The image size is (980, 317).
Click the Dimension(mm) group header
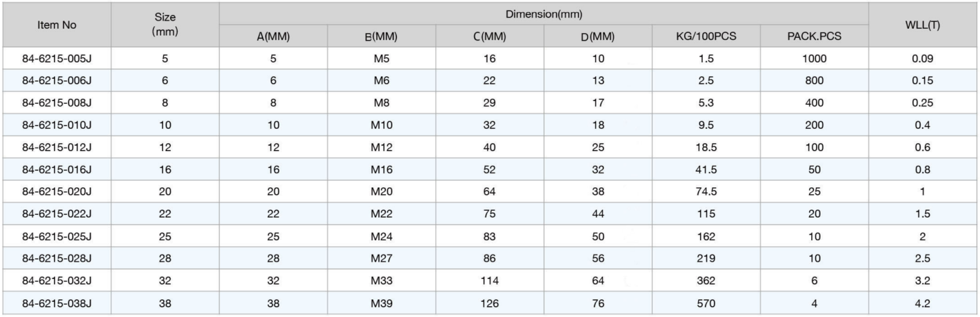(544, 14)
